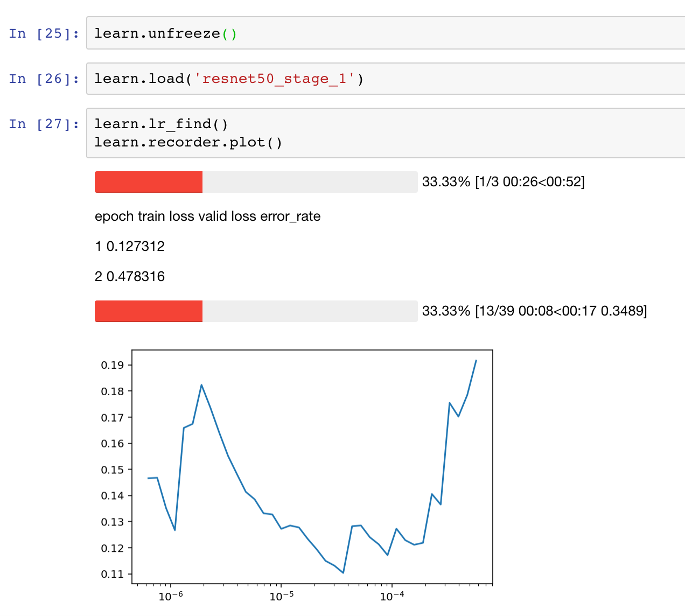Click the In [27] prompt label
This screenshot has height=616, width=685.
click(44, 124)
